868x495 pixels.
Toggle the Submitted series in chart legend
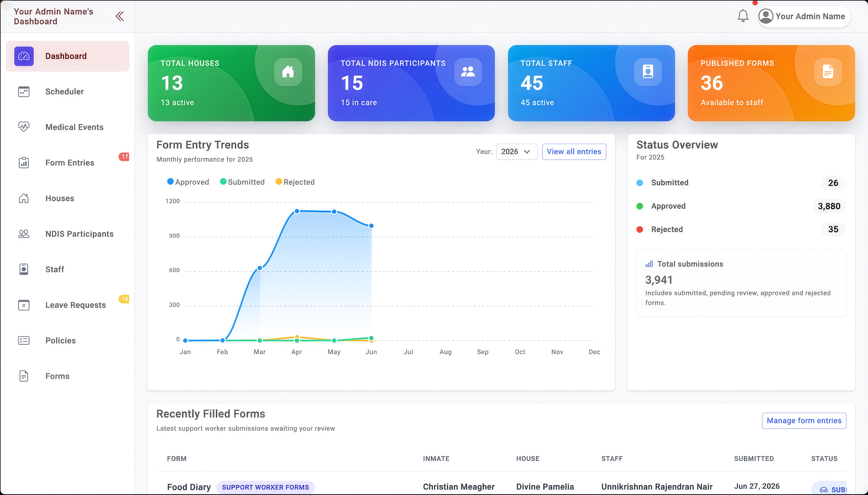point(242,182)
